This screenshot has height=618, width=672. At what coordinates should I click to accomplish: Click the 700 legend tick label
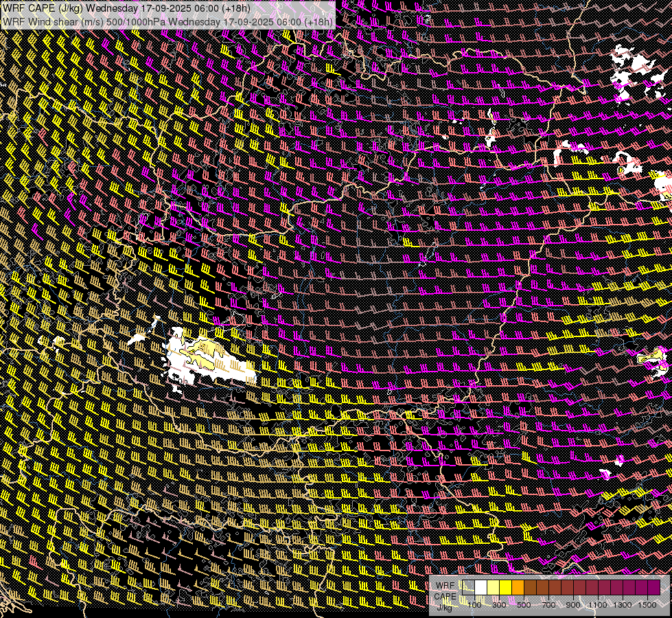click(548, 605)
